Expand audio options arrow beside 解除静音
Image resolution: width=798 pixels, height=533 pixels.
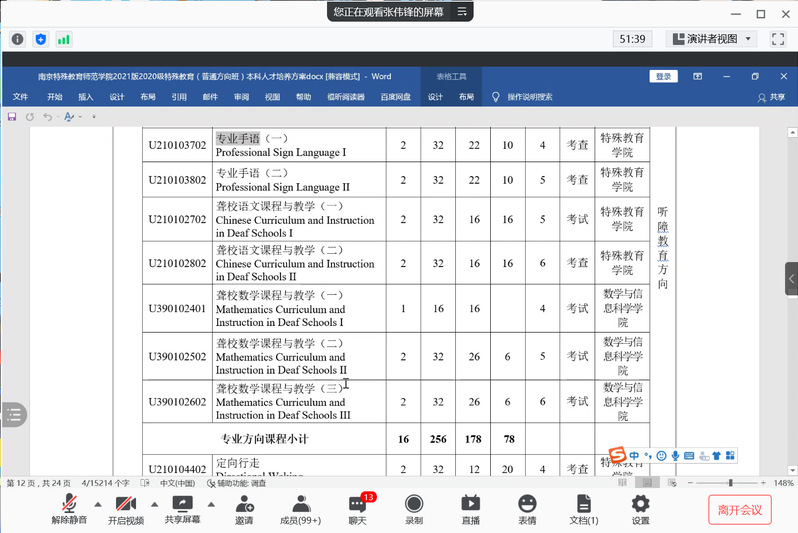(98, 503)
